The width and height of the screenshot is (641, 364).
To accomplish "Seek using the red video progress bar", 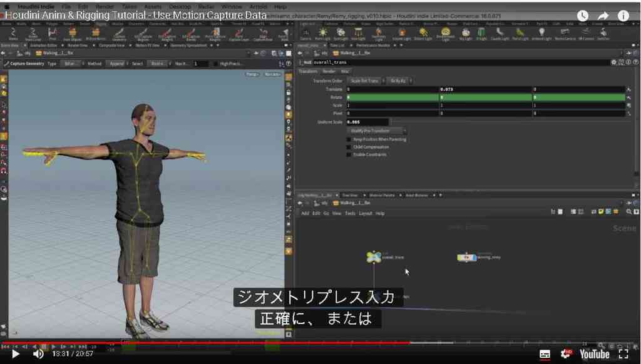I will (205, 343).
